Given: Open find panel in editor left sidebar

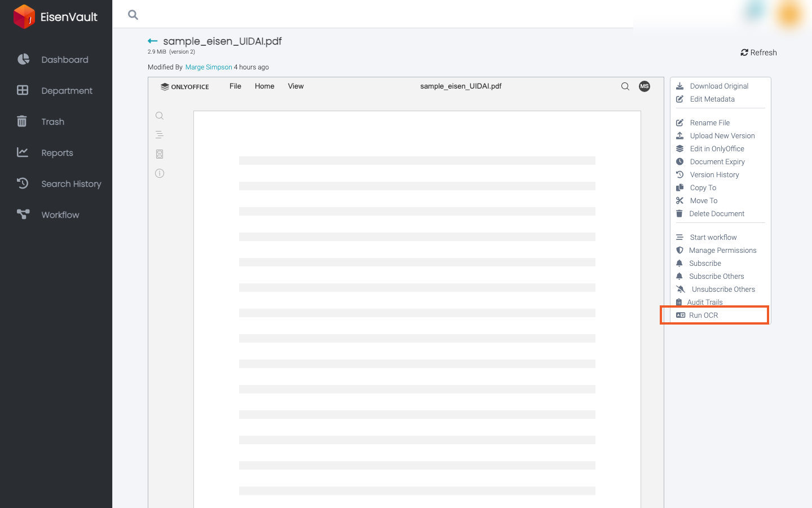Looking at the screenshot, I should point(160,116).
